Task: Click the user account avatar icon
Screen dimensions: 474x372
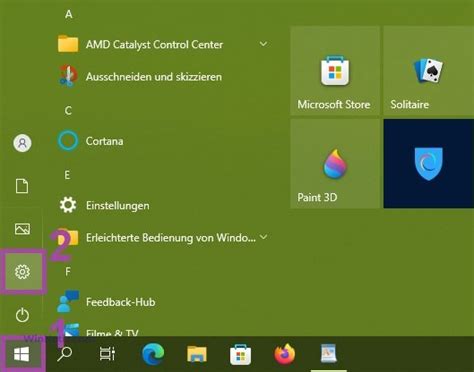Action: (22, 143)
